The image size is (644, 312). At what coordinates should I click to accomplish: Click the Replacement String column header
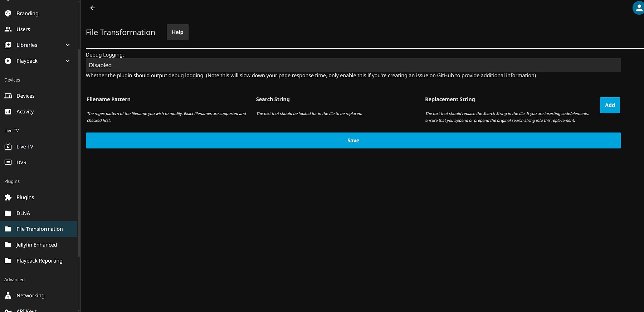450,99
